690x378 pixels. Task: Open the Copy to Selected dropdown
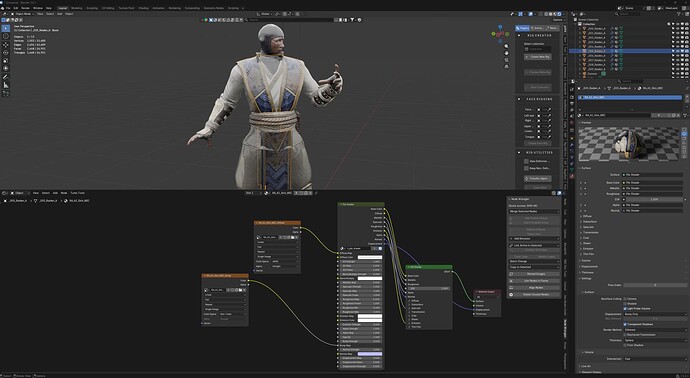pos(534,267)
